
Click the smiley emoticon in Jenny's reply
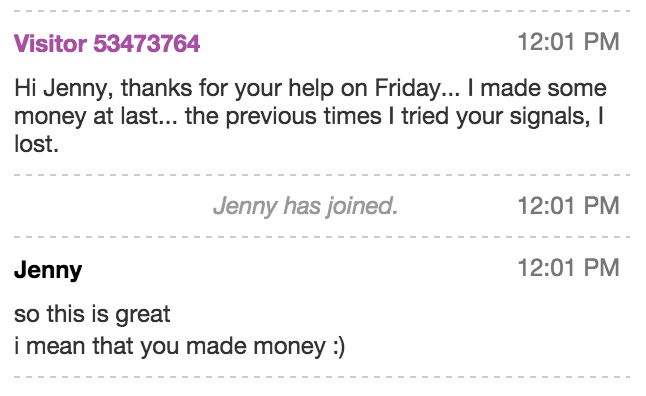(x=338, y=347)
